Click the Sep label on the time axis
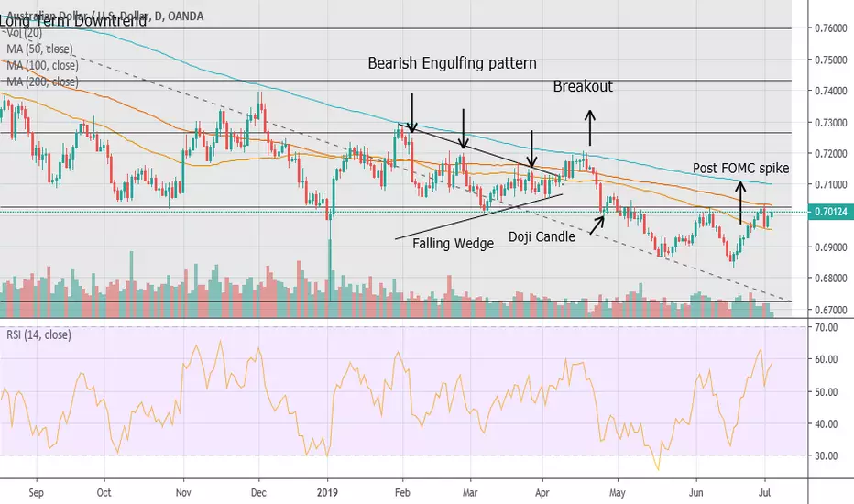The width and height of the screenshot is (854, 504). [x=36, y=493]
